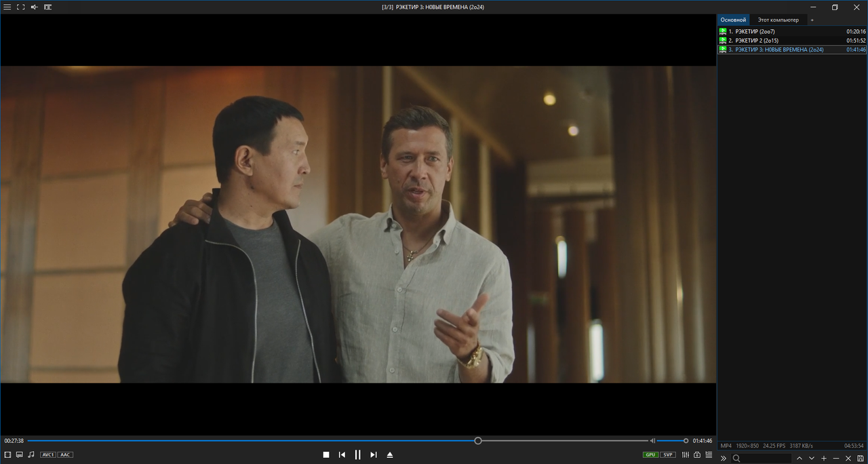Image resolution: width=868 pixels, height=464 pixels.
Task: Click the pin-on-top icon in title bar
Action: tap(34, 7)
